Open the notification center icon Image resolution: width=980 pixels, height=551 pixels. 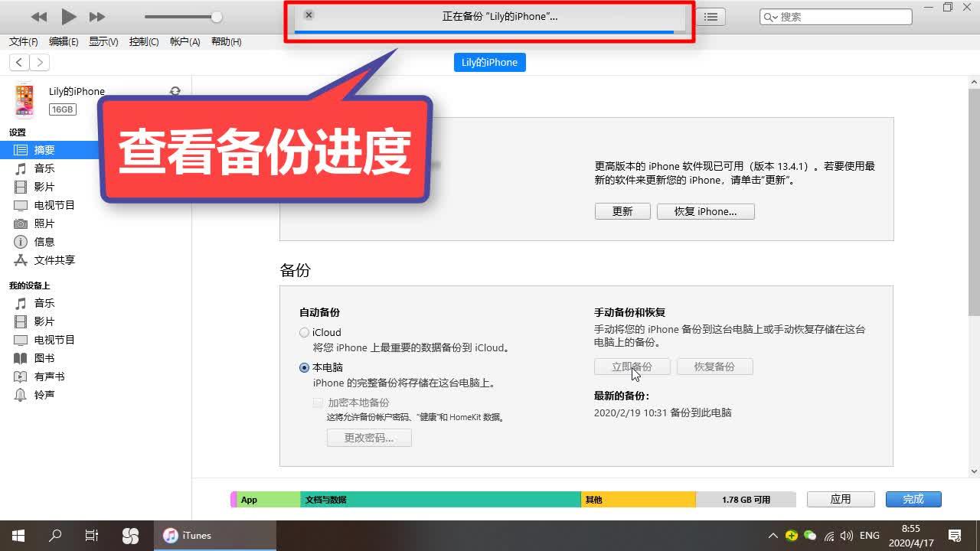[955, 536]
